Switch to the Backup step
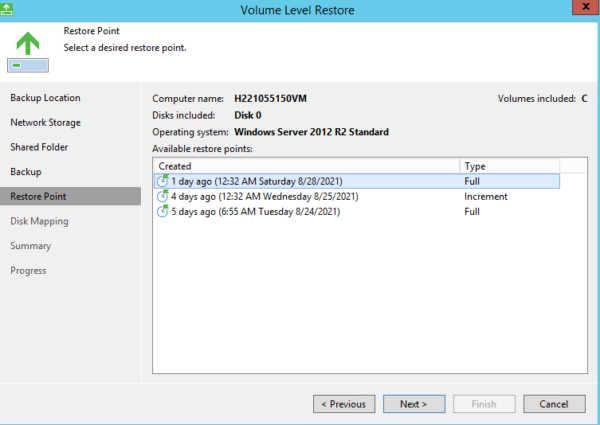600x425 pixels. click(x=26, y=172)
